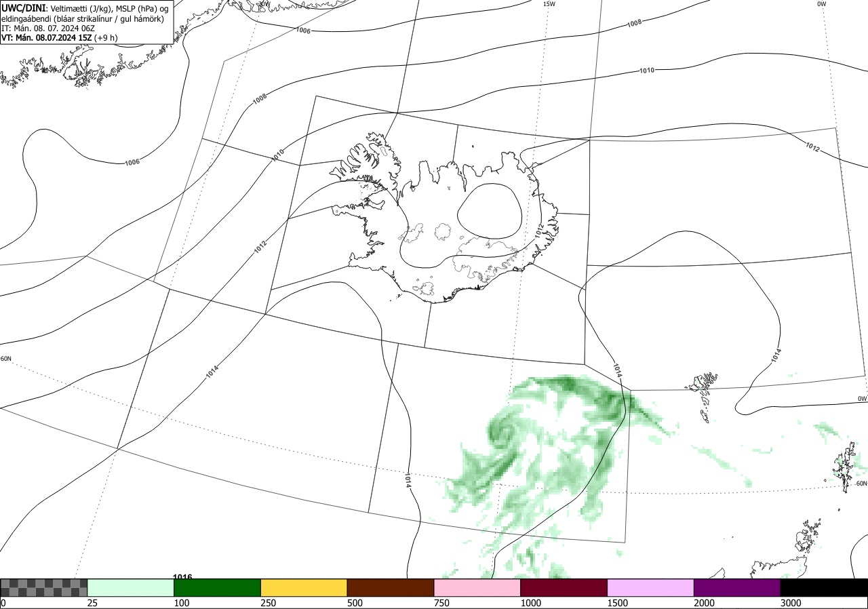Click the "UWC/DINI" title heading
Image resolution: width=868 pixels, height=609 pixels.
pyautogui.click(x=24, y=7)
